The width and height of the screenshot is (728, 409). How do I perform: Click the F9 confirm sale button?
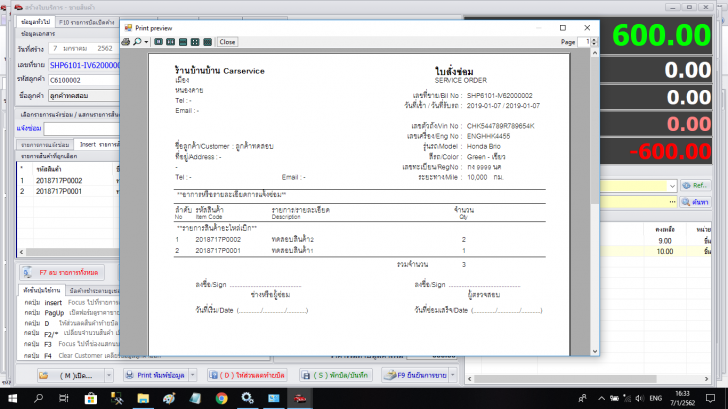(415, 375)
